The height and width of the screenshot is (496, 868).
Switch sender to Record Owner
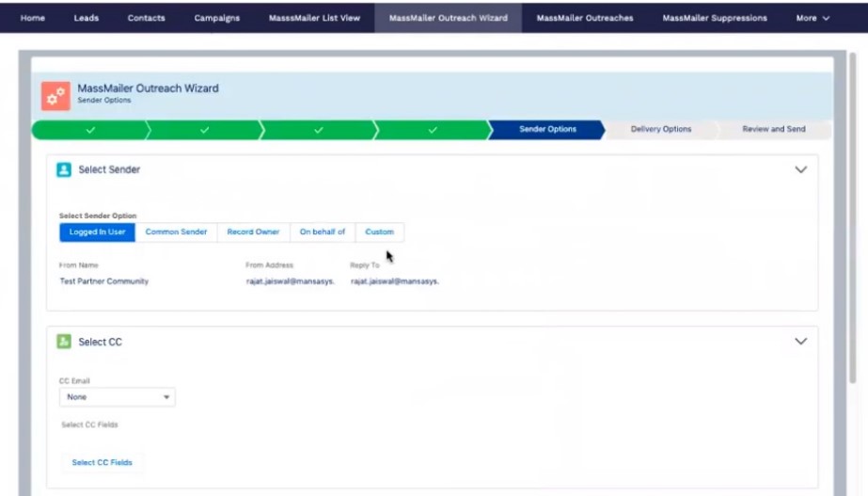[253, 232]
